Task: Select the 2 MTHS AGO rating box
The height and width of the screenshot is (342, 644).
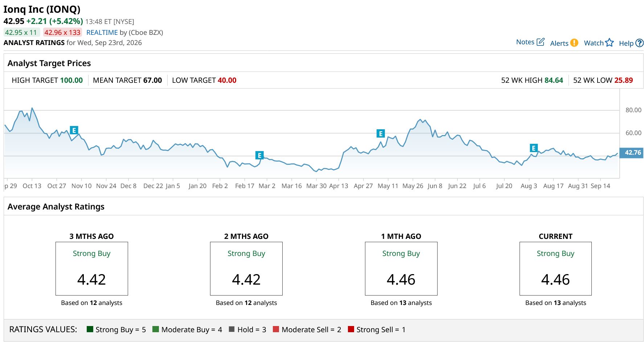Action: tap(246, 269)
